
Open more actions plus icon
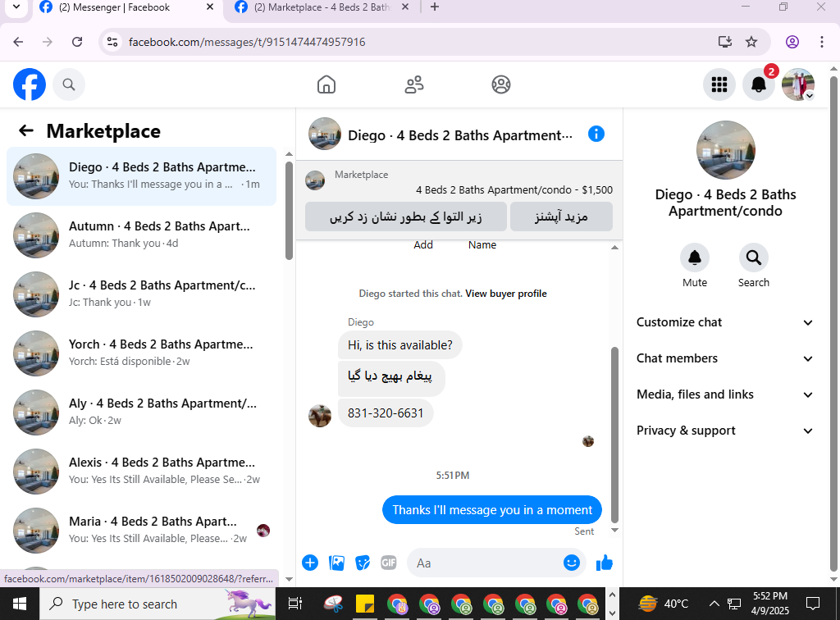point(310,563)
